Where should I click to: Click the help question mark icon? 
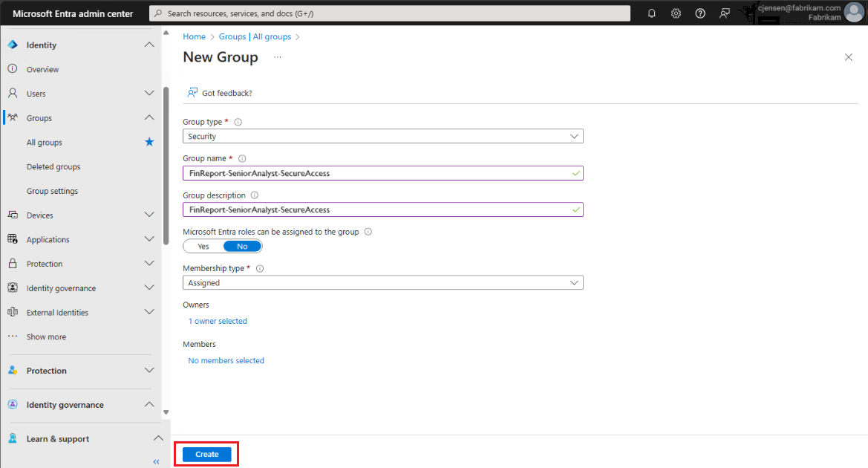pyautogui.click(x=700, y=13)
